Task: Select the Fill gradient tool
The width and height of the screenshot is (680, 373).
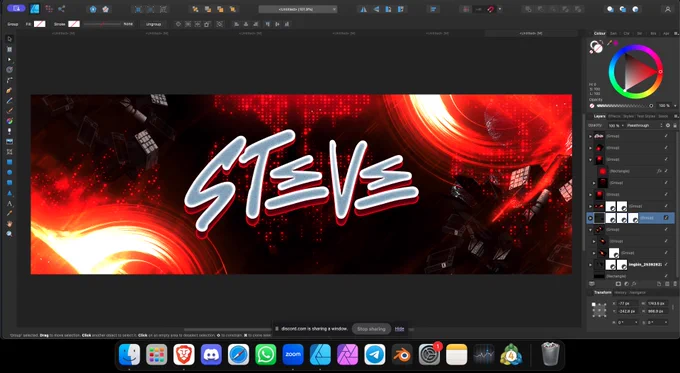Action: pyautogui.click(x=10, y=121)
